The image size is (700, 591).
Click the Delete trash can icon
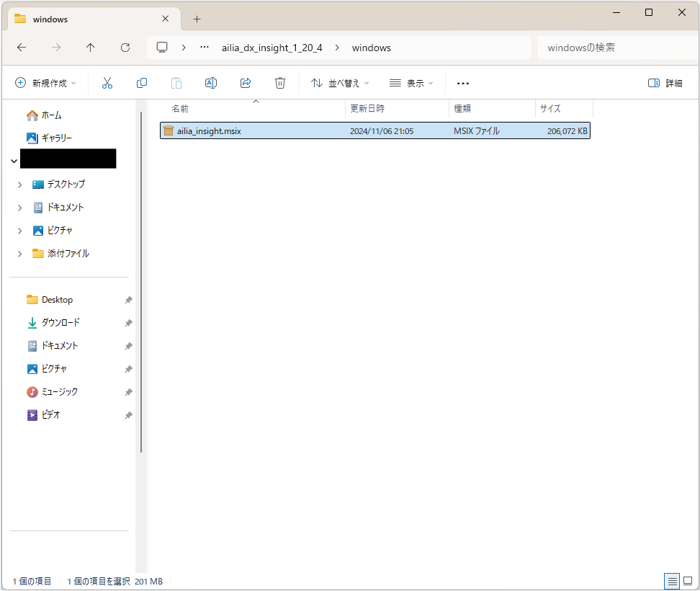[x=280, y=83]
